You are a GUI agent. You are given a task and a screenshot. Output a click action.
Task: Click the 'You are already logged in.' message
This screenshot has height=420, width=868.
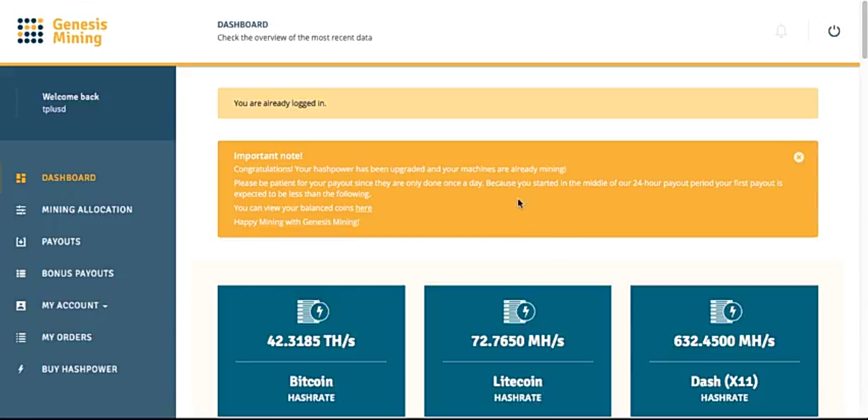280,103
